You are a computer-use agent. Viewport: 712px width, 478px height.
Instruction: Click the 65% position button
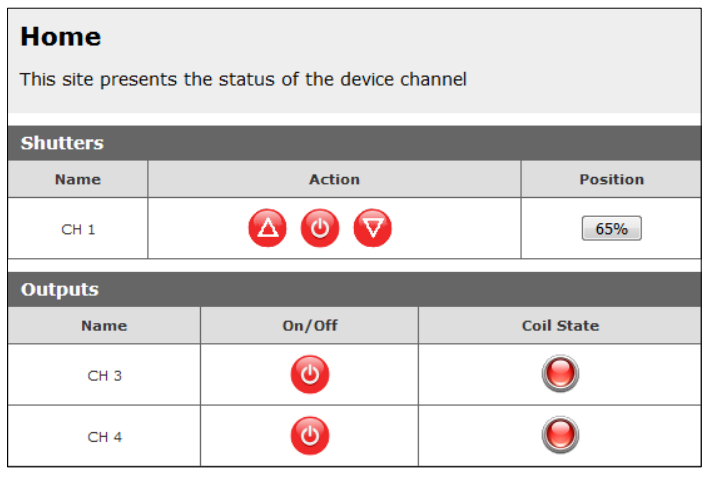point(611,229)
